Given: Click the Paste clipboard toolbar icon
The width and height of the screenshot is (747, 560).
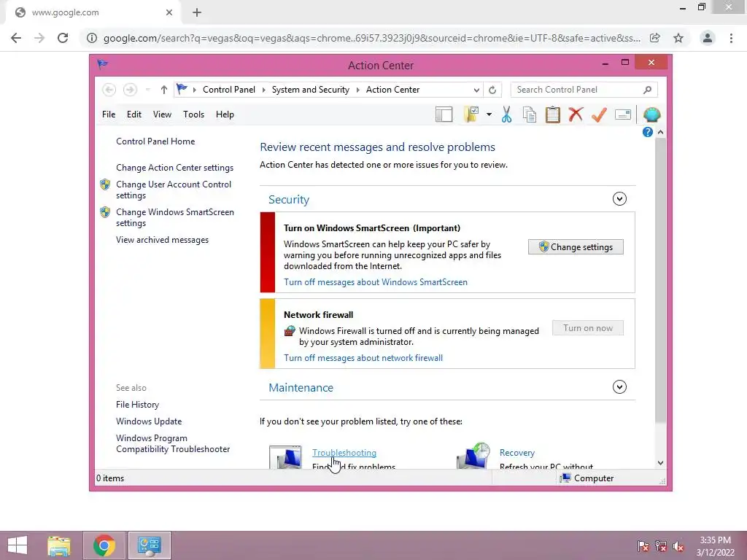Looking at the screenshot, I should click(553, 114).
